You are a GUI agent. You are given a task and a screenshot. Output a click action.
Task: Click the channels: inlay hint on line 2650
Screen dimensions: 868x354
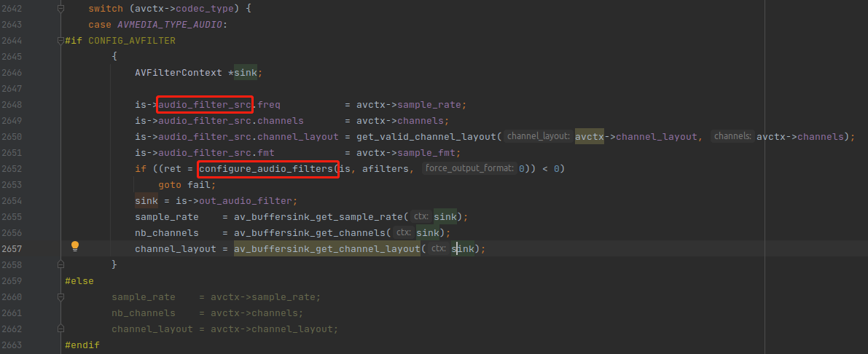click(x=732, y=137)
